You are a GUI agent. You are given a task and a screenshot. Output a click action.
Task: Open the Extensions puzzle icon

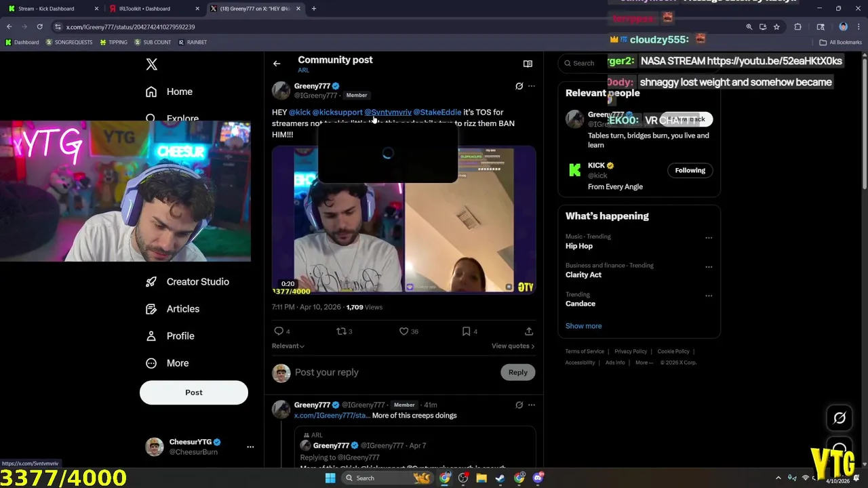[x=798, y=27]
